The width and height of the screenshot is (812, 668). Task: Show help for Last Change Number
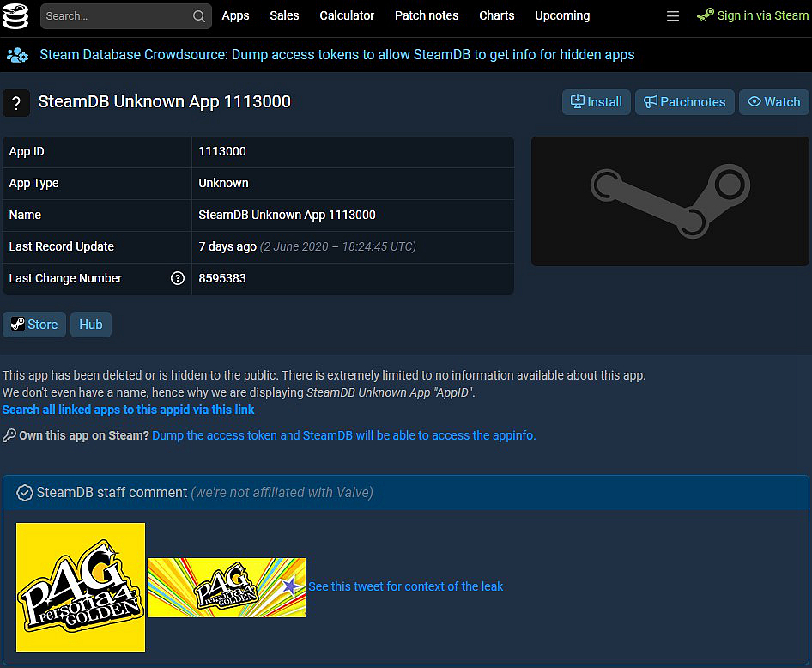[x=178, y=278]
